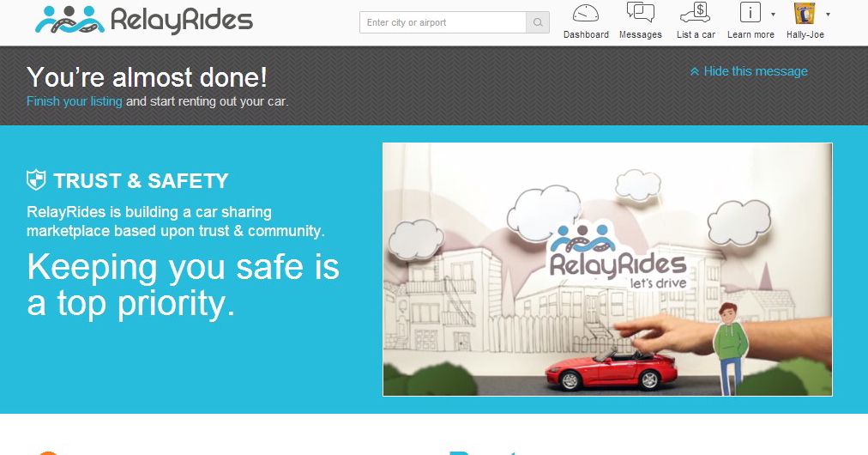This screenshot has height=455, width=868.
Task: Hide this message link
Action: coord(755,71)
